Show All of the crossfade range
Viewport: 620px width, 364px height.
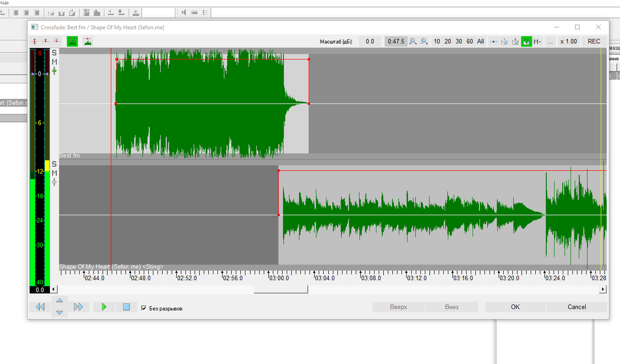481,41
